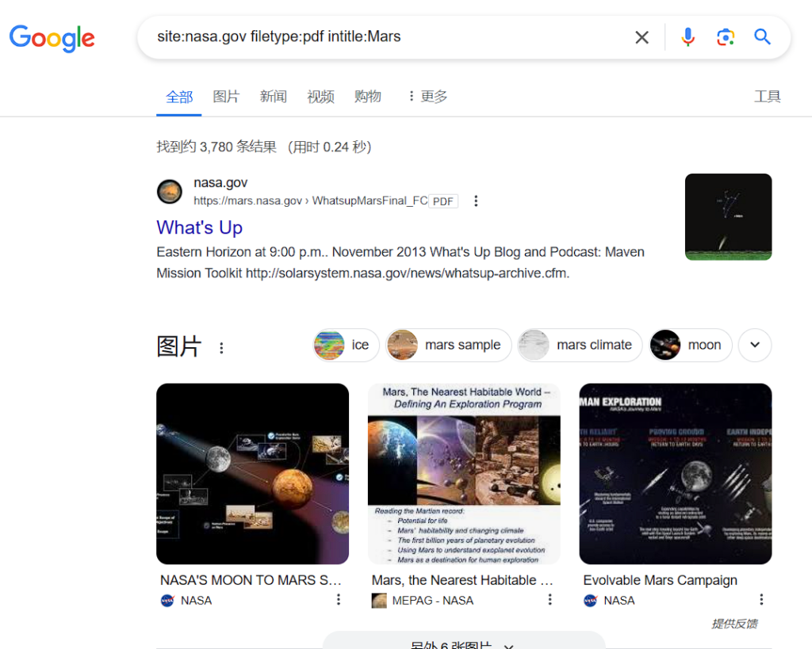This screenshot has height=649, width=812.
Task: Switch to the 新闻 tab
Action: [274, 96]
